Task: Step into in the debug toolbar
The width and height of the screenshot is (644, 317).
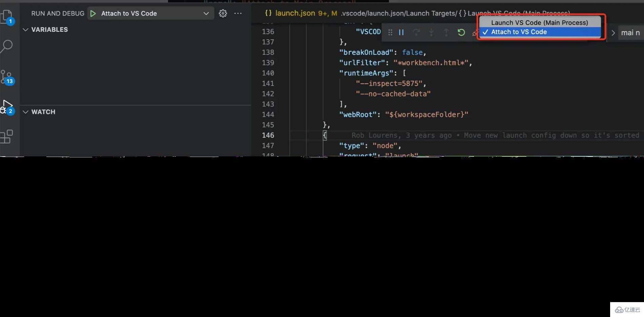Action: tap(431, 32)
